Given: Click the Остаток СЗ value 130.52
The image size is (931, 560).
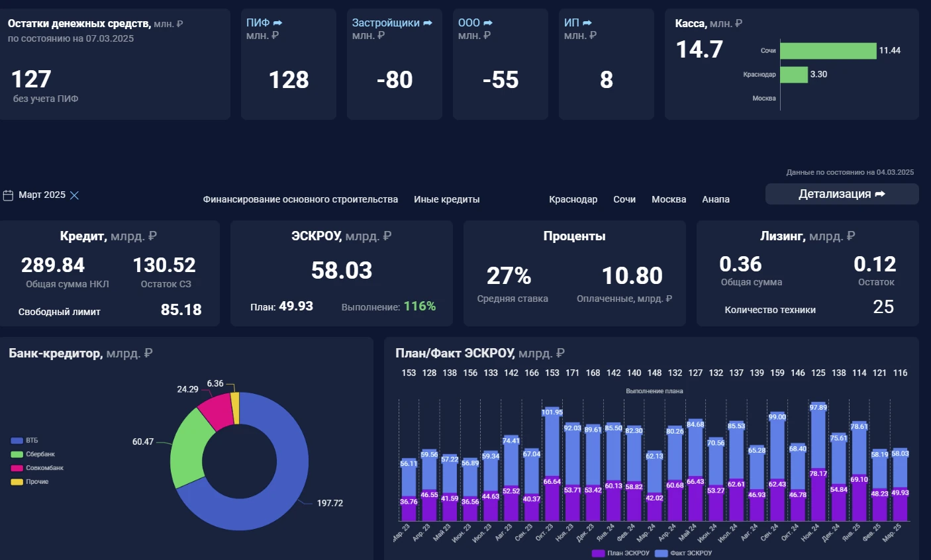Looking at the screenshot, I should (x=164, y=265).
